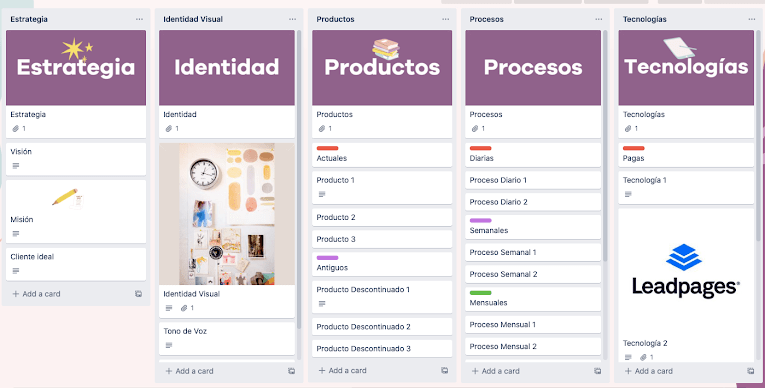Open the Productos list options menu
765x388 pixels.
[x=445, y=19]
